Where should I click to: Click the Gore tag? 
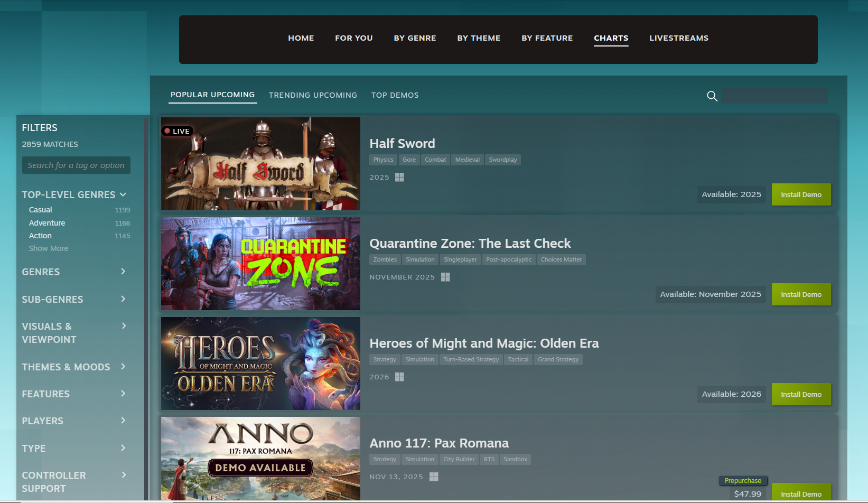pyautogui.click(x=409, y=160)
